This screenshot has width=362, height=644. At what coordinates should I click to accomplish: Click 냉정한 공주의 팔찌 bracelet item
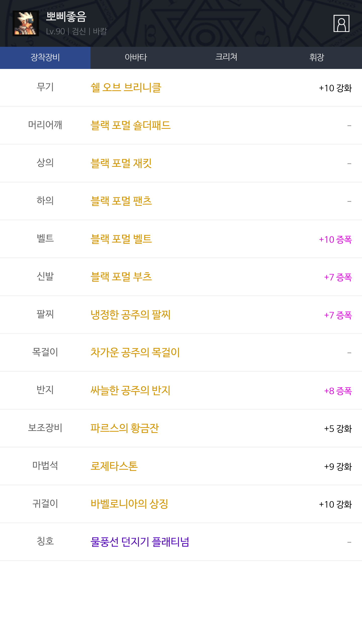tap(130, 315)
